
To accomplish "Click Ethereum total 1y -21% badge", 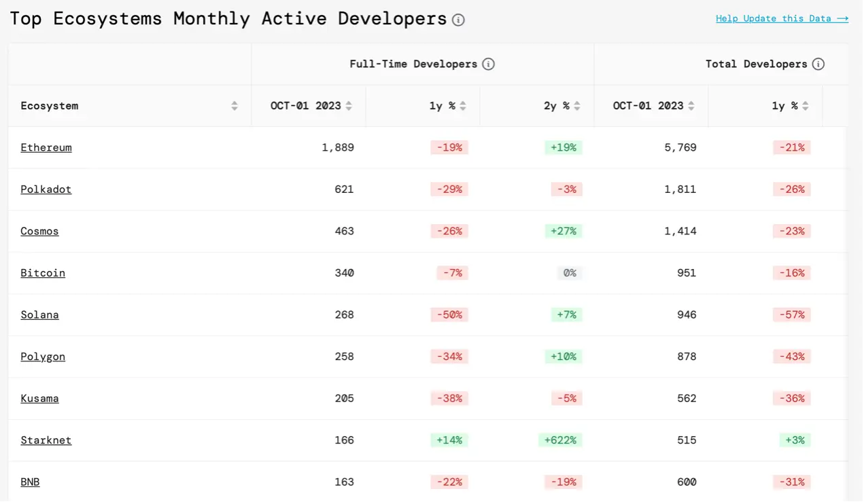I will click(792, 147).
